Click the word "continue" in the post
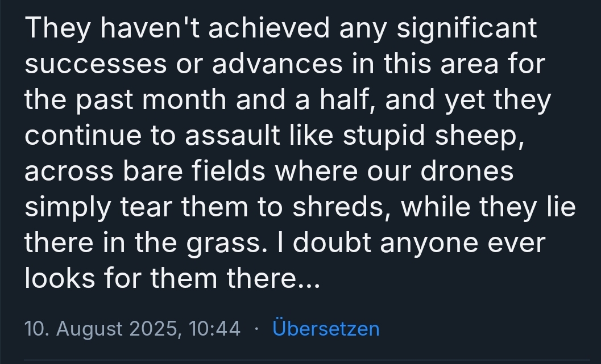601x364 pixels. click(83, 135)
